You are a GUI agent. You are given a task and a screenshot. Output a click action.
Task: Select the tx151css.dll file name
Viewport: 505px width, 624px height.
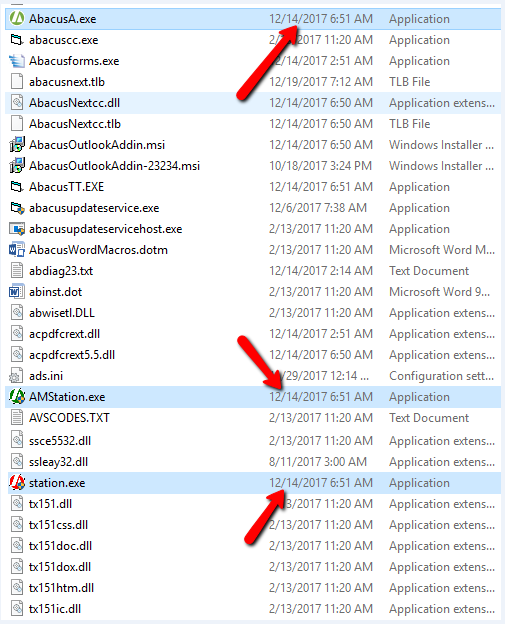(x=58, y=525)
